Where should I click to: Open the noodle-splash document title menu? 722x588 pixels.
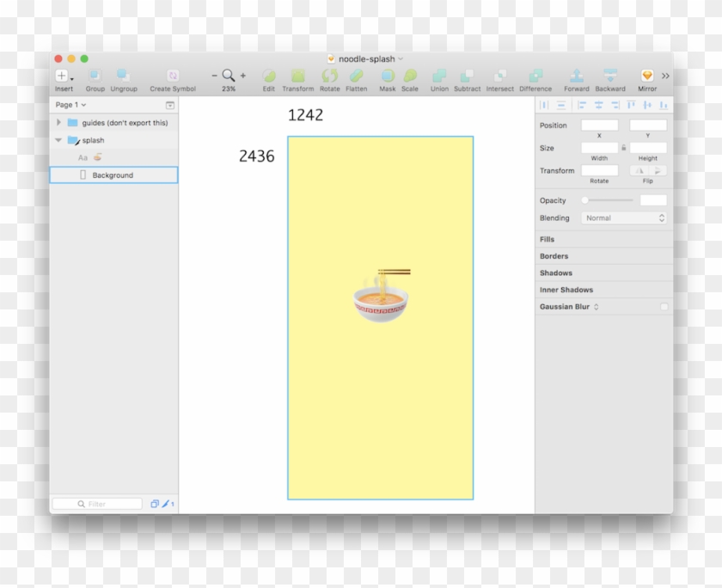point(365,59)
